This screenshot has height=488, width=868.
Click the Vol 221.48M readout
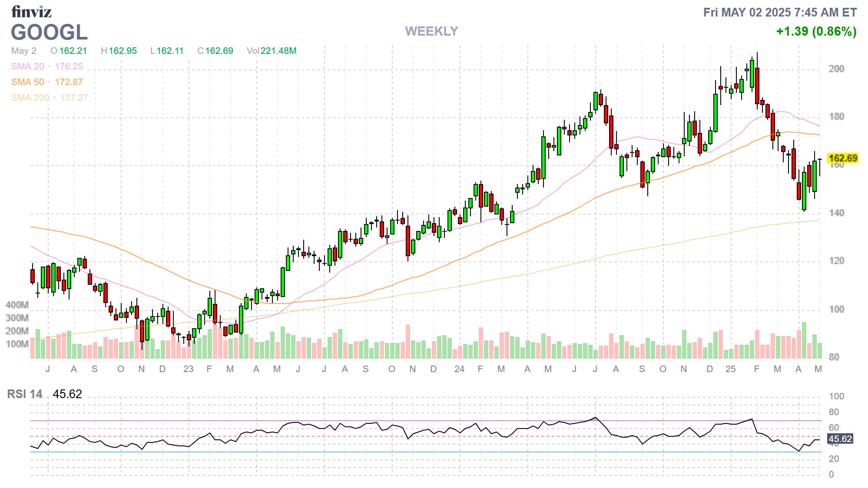point(272,51)
